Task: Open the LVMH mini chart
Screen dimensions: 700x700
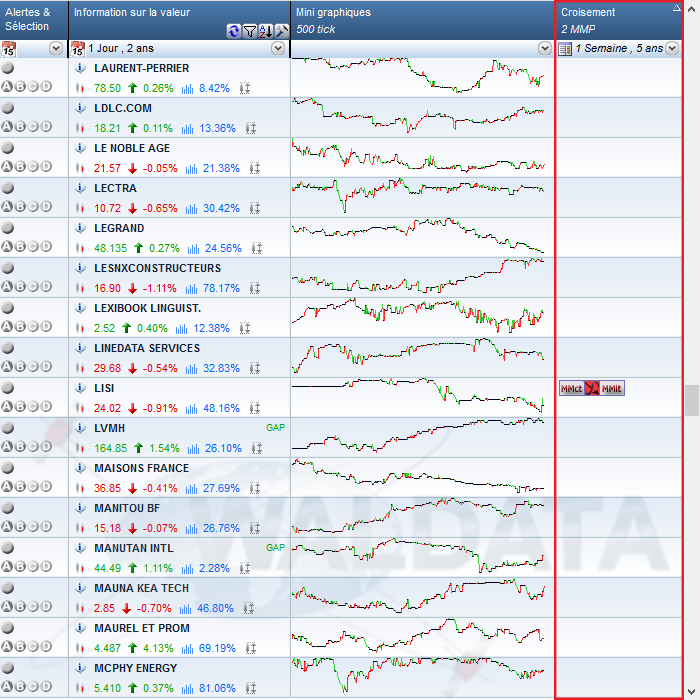Action: [x=418, y=435]
